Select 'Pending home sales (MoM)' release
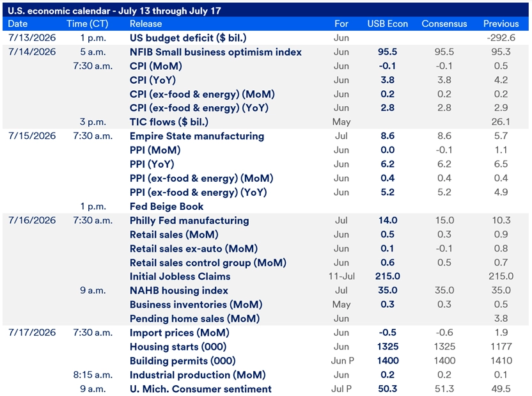 [195, 319]
